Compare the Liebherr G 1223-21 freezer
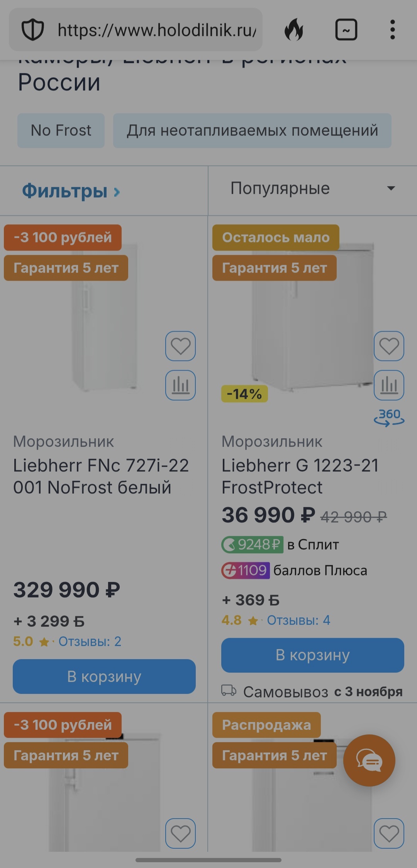This screenshot has height=868, width=417. 389,385
